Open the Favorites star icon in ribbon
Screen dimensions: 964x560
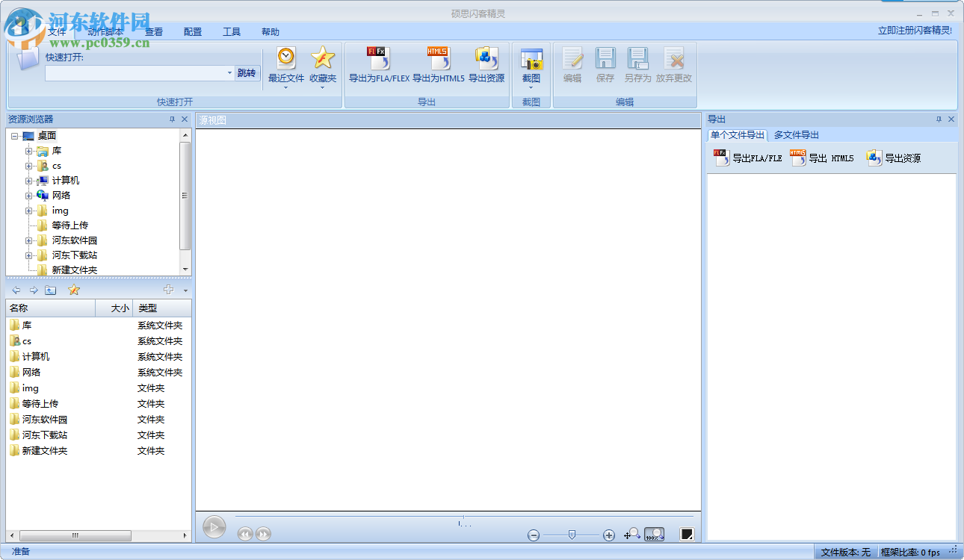(x=323, y=57)
